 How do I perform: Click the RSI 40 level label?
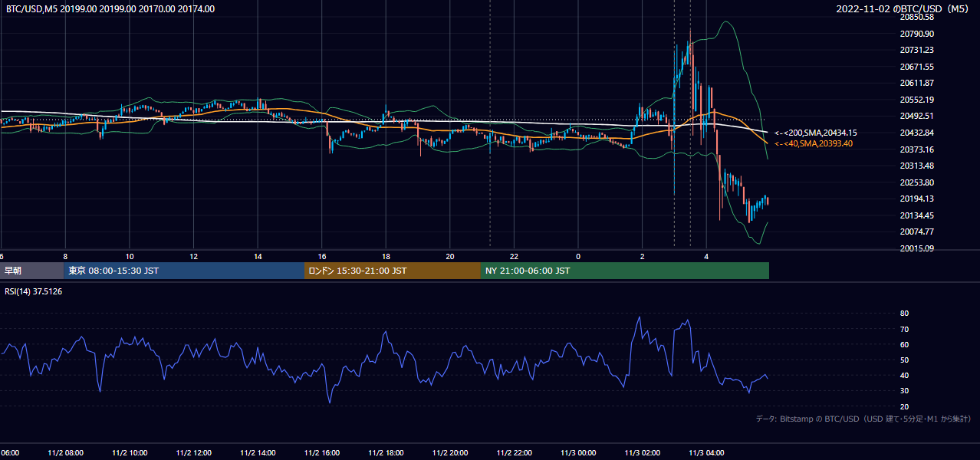click(905, 375)
